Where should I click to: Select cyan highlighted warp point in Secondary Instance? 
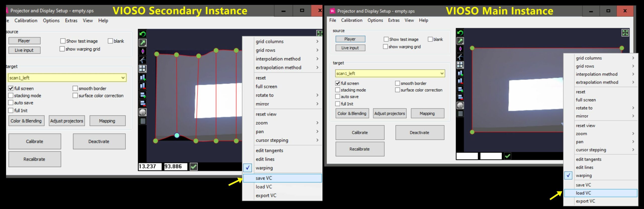[x=177, y=135]
